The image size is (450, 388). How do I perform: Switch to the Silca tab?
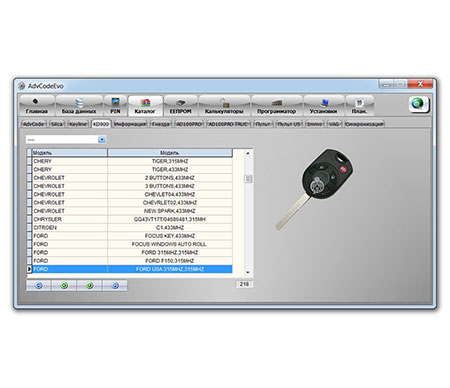(57, 124)
